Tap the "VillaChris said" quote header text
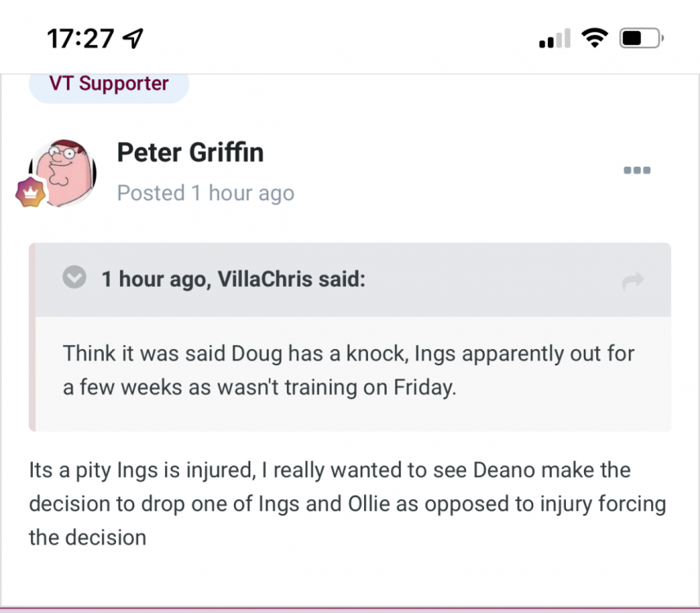This screenshot has width=700, height=613. point(233,280)
